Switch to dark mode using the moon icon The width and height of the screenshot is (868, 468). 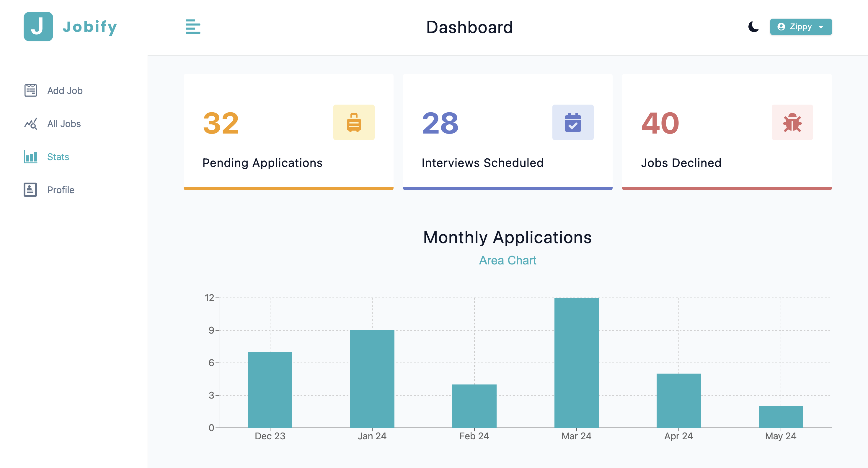pos(753,27)
